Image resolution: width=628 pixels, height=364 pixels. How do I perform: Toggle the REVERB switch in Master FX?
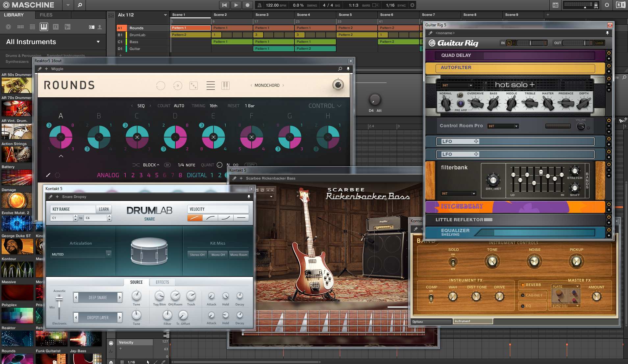[x=523, y=285]
